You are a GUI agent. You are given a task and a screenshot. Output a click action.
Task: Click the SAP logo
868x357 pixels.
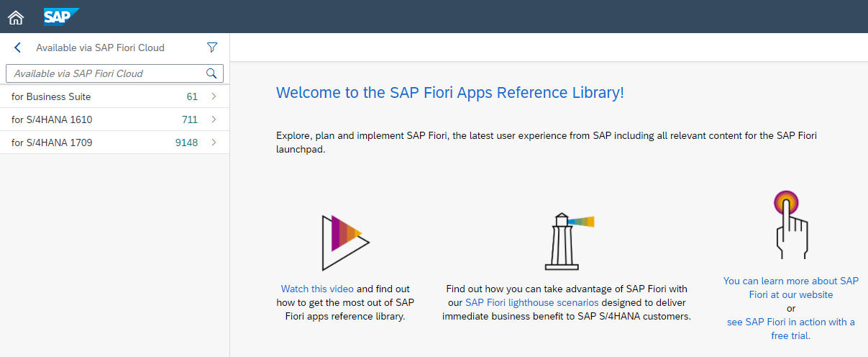point(60,17)
